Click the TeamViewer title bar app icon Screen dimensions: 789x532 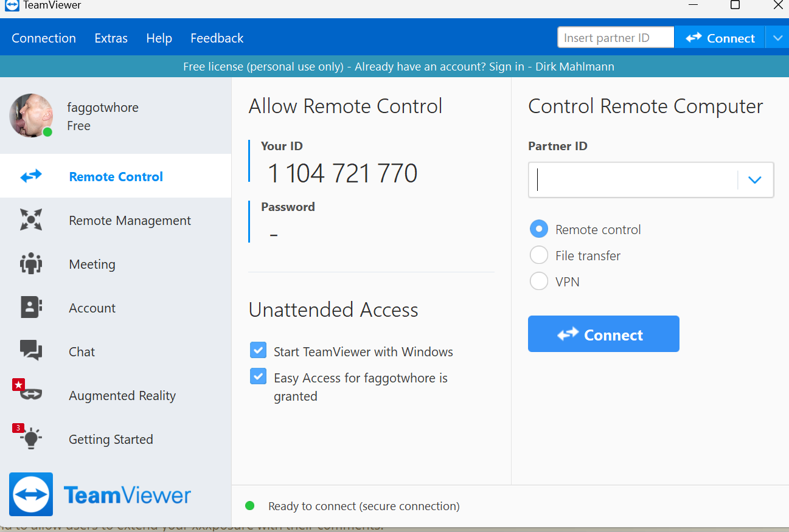click(12, 5)
